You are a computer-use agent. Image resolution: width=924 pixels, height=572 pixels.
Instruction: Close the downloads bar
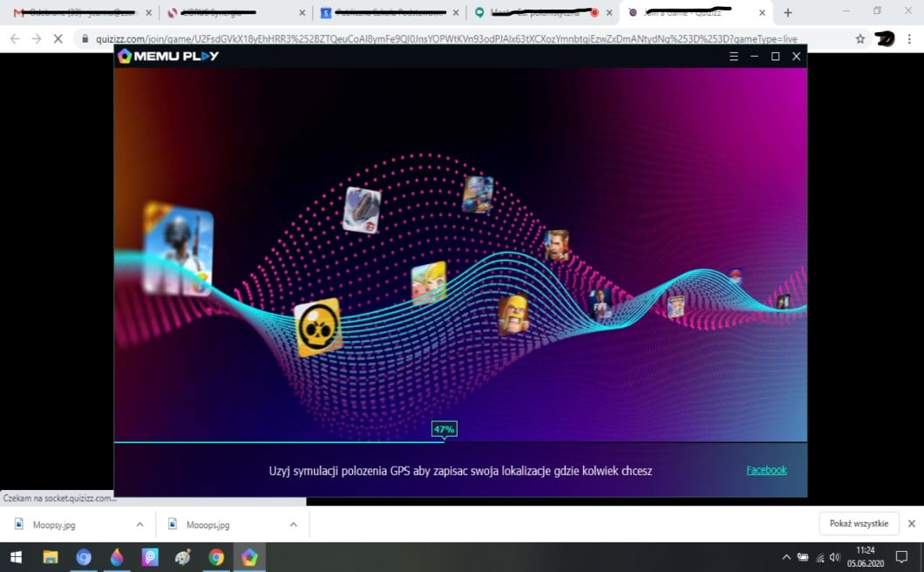point(911,523)
